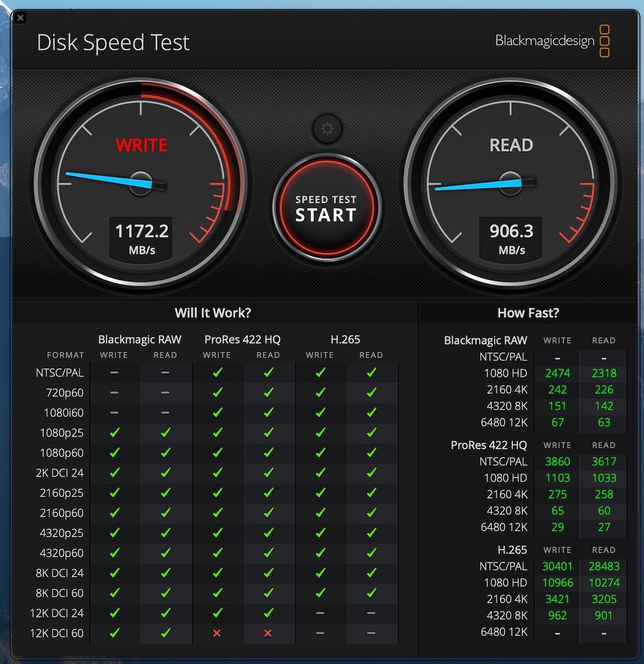Click the 906.3 MB/s read speed readout
Viewport: 644px width, 664px height.
pyautogui.click(x=511, y=238)
